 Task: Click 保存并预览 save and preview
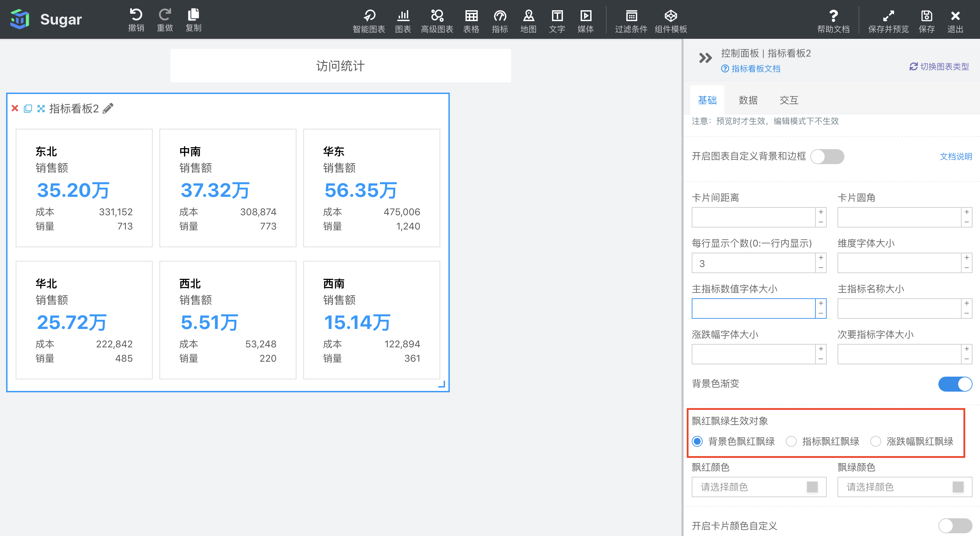pyautogui.click(x=888, y=21)
